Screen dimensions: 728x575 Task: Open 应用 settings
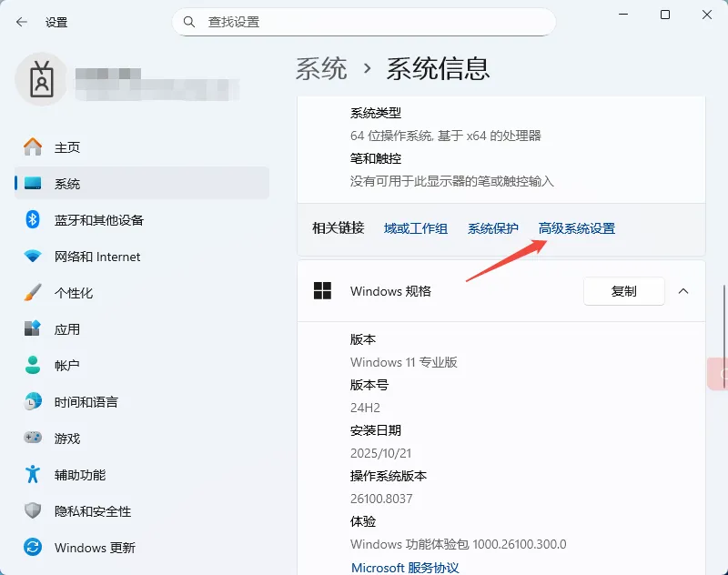(142, 328)
